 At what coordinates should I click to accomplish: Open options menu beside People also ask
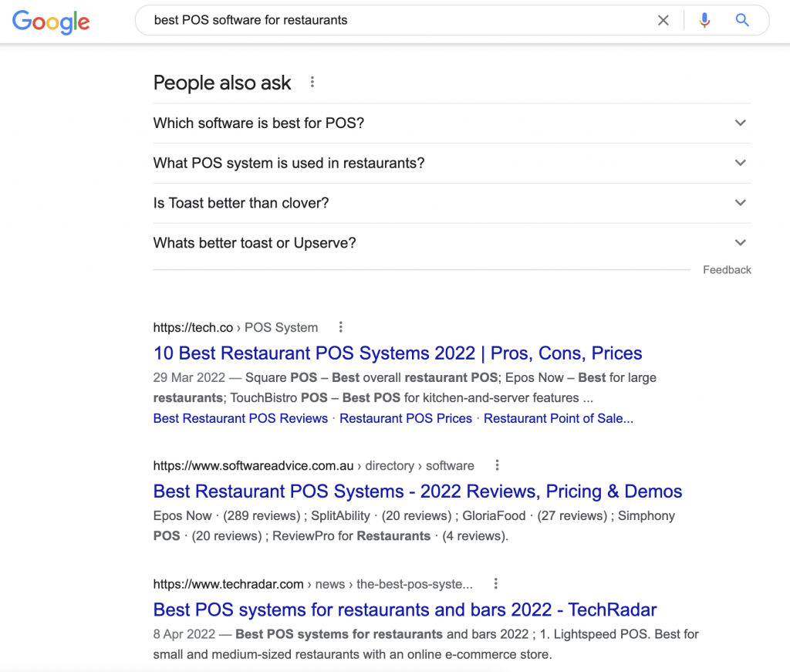click(312, 82)
